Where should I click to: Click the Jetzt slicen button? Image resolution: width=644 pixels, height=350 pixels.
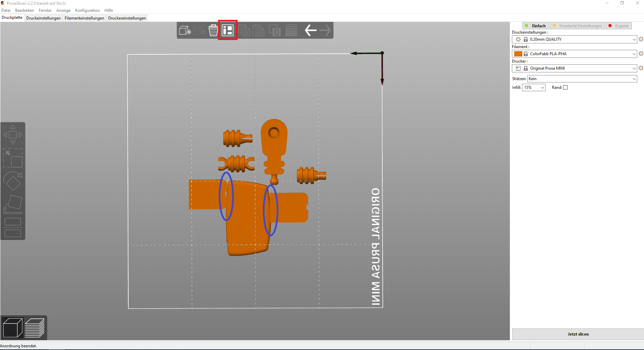point(578,334)
